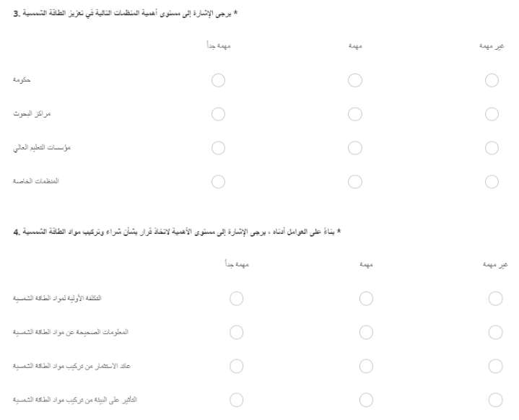The image size is (519, 420).
Task: Mark مراكز البحوث as 'غير مهمة'
Action: 492,113
